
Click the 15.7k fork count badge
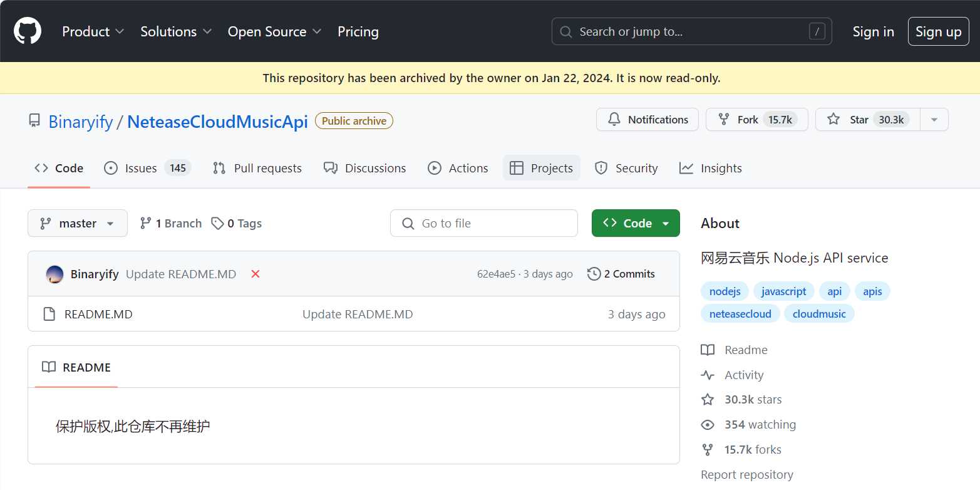pos(780,120)
